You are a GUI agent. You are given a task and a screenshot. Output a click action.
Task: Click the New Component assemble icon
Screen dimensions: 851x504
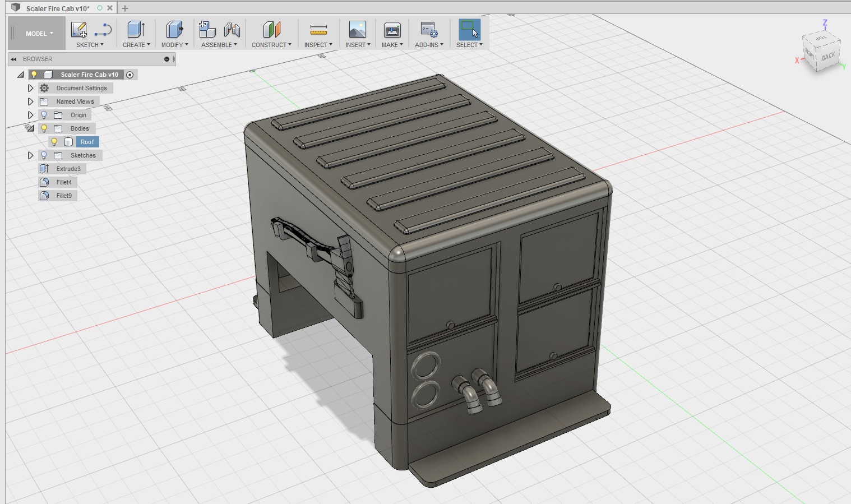pyautogui.click(x=207, y=30)
